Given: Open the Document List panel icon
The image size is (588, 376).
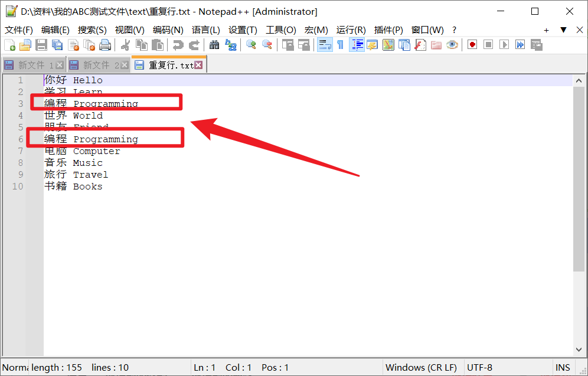Looking at the screenshot, I should click(x=404, y=45).
